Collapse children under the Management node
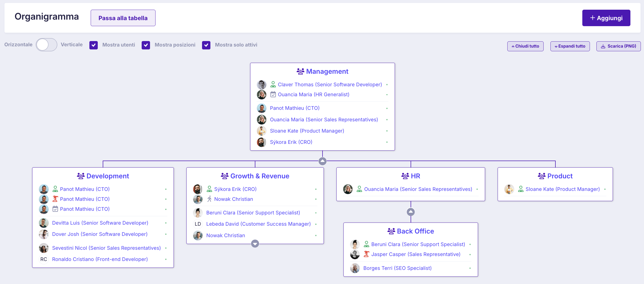 (x=323, y=161)
